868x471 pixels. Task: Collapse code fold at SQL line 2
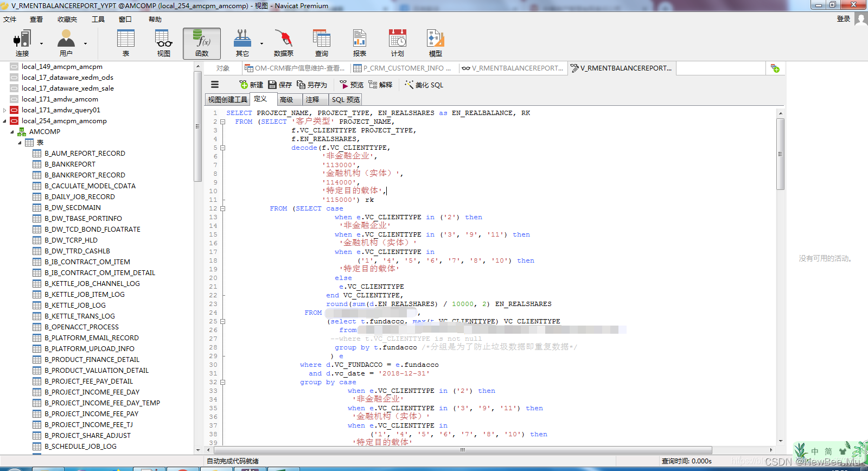(222, 122)
